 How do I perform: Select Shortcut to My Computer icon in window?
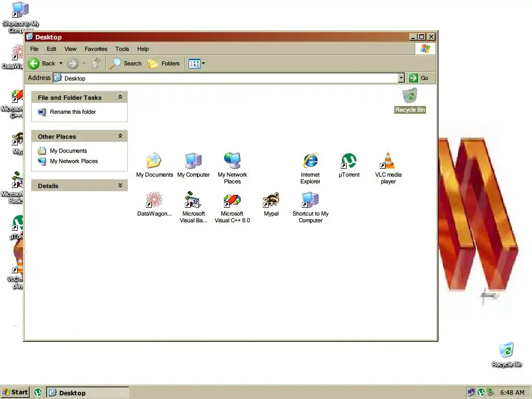tap(311, 207)
